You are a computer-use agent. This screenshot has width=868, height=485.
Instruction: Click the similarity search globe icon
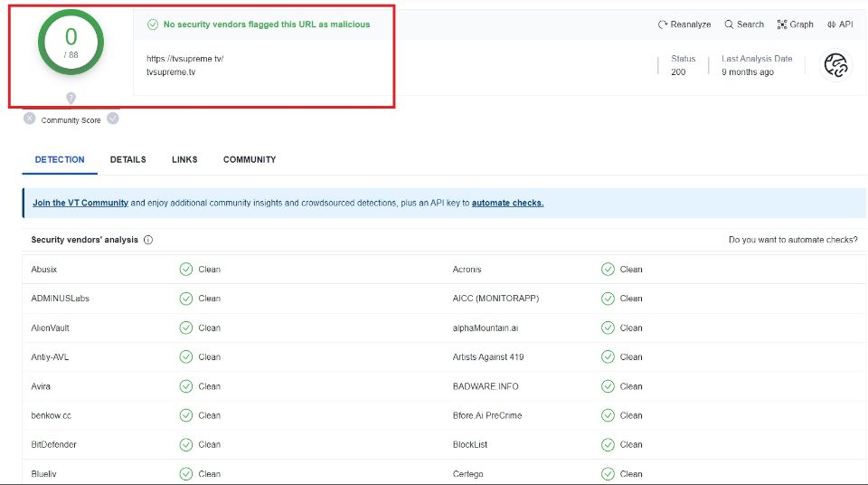pos(835,65)
